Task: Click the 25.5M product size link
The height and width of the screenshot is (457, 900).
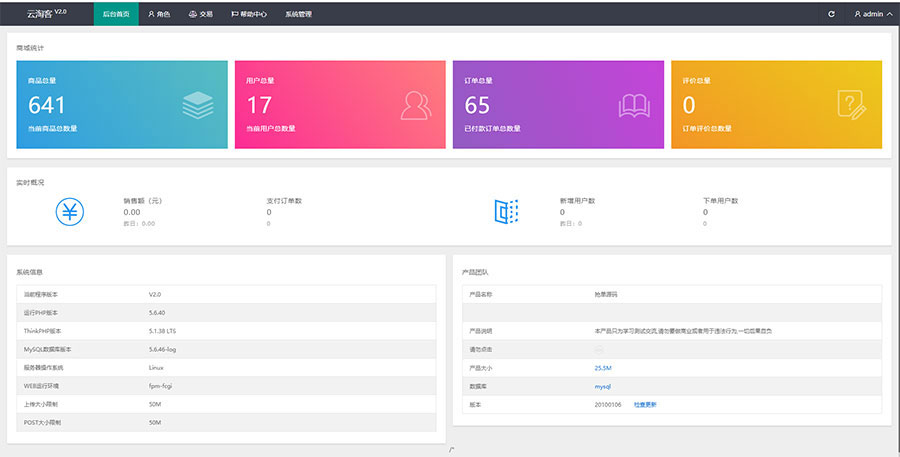Action: (x=603, y=368)
